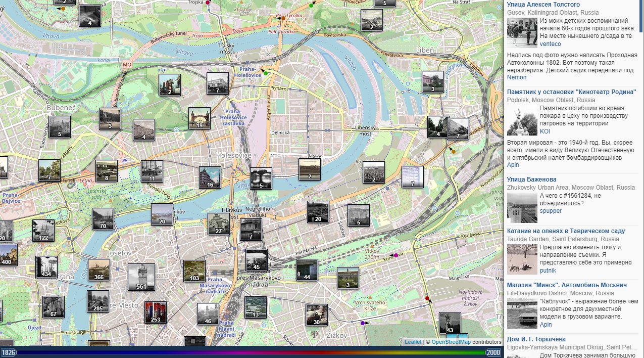Viewport: 644px width, 358px height.
Task: Click the Podolsk monument thumbnail
Action: click(x=522, y=120)
